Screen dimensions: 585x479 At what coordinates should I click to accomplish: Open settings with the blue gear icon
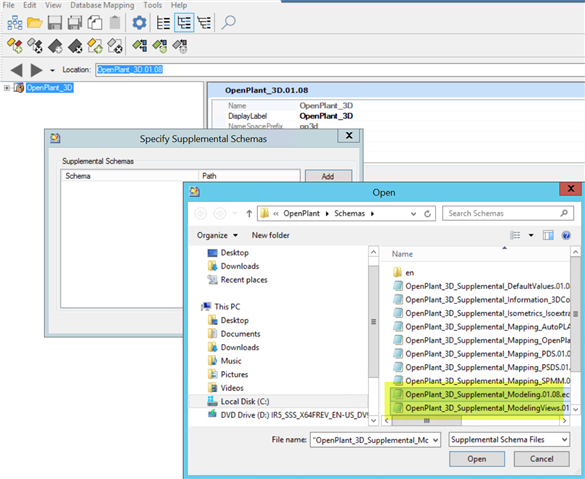139,23
